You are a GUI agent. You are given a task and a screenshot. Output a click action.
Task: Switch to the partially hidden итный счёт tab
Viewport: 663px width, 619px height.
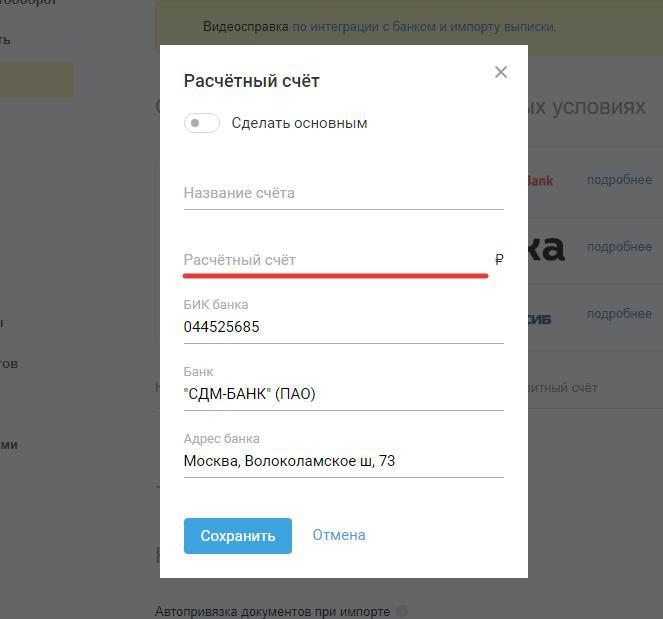(x=563, y=387)
